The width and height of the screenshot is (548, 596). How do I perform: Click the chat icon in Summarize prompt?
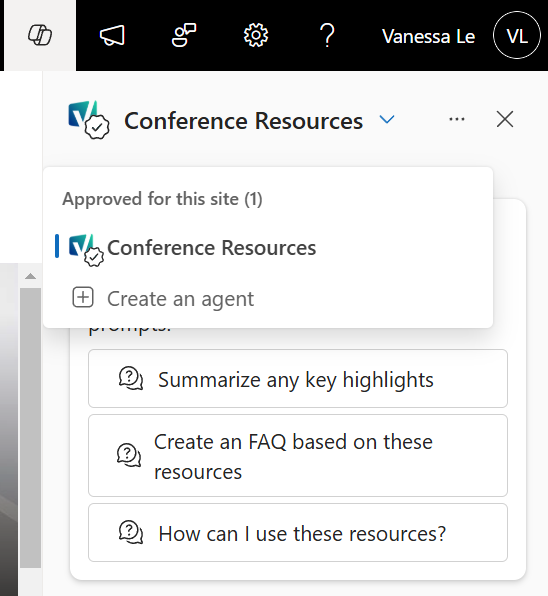pyautogui.click(x=131, y=379)
